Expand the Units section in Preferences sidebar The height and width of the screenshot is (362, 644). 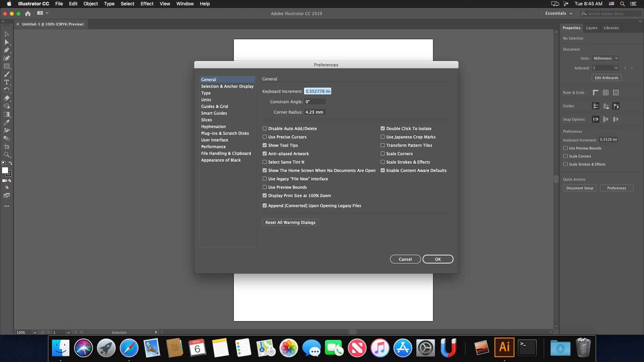point(206,100)
